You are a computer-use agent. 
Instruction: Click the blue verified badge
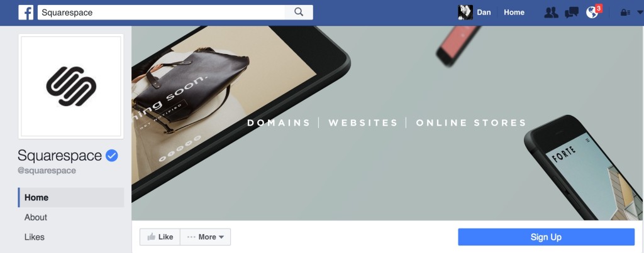112,156
